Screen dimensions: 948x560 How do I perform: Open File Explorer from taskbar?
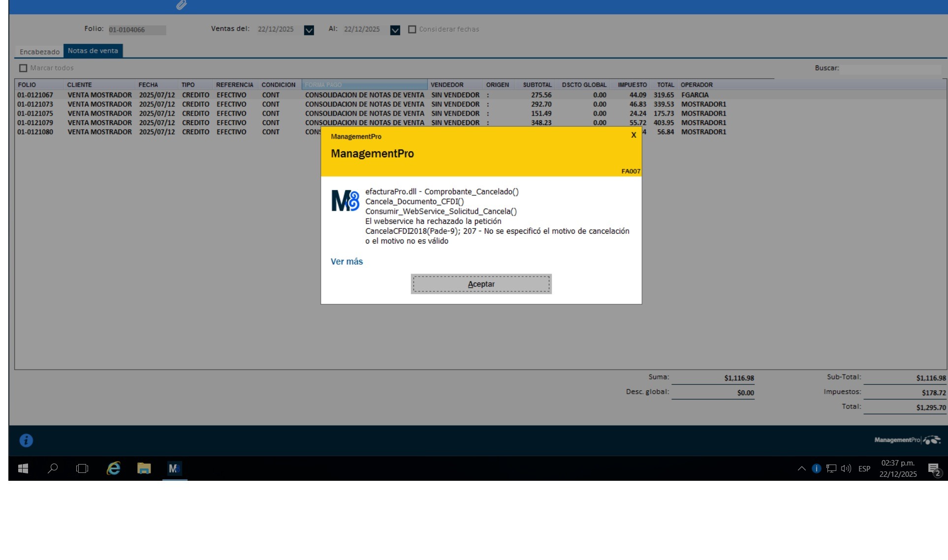tap(144, 468)
